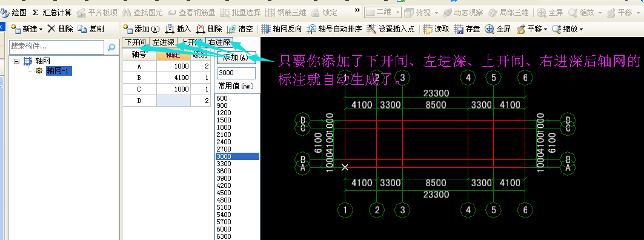Click the 存盘 save icon

[459, 28]
